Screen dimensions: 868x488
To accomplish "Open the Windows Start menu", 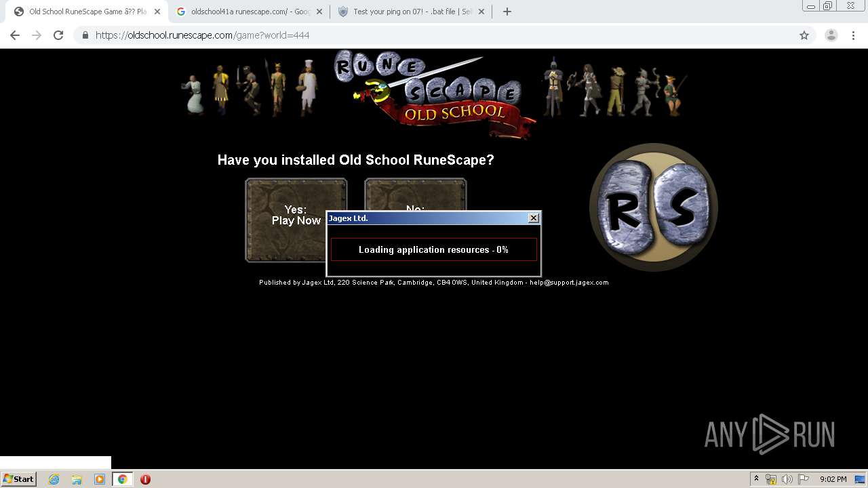I will point(19,479).
